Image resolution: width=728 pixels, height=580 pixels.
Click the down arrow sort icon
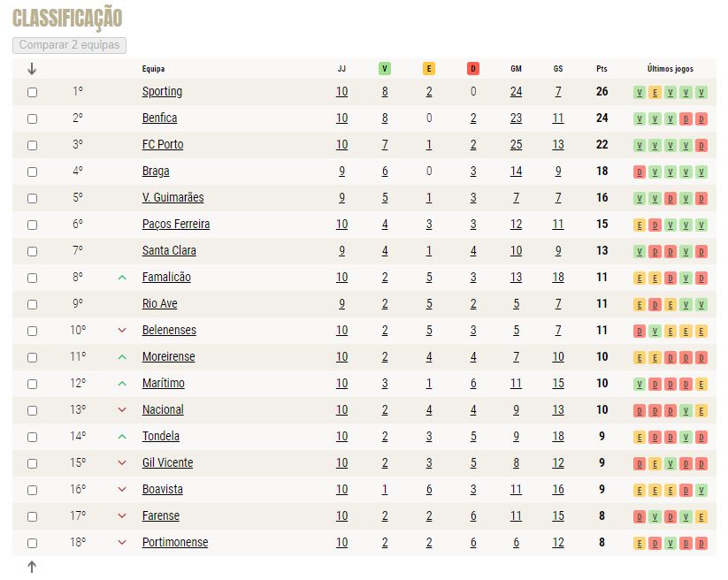(x=32, y=69)
